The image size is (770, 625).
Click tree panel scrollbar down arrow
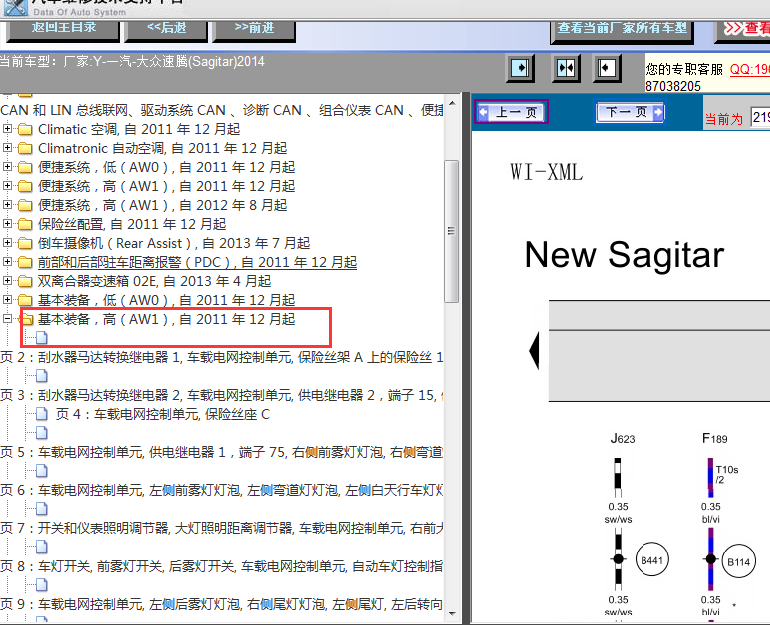(452, 614)
